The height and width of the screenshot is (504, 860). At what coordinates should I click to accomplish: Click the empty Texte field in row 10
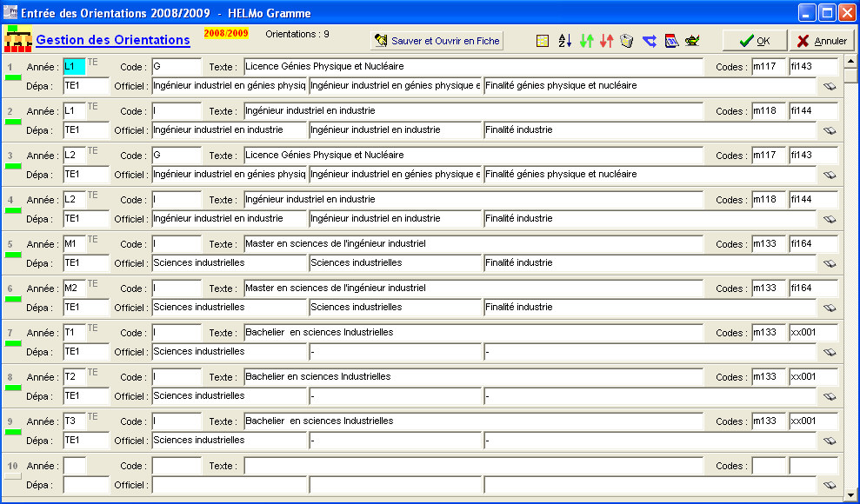pyautogui.click(x=473, y=466)
